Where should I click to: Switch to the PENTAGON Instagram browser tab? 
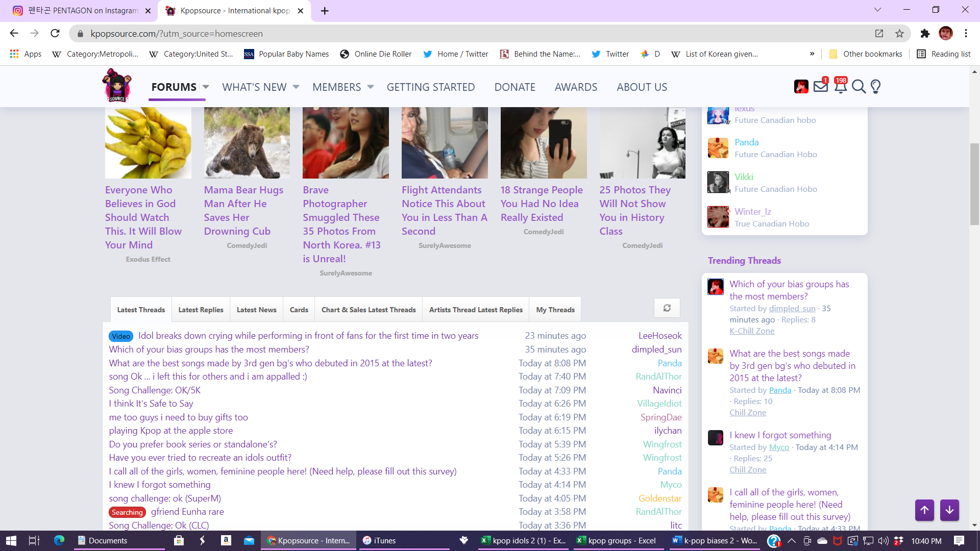tap(82, 11)
